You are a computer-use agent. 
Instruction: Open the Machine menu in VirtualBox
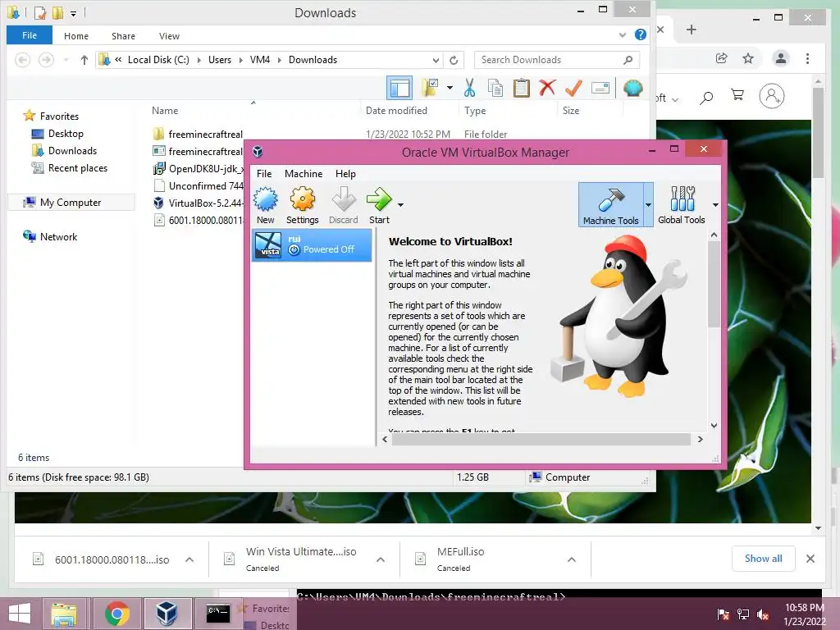pos(304,174)
